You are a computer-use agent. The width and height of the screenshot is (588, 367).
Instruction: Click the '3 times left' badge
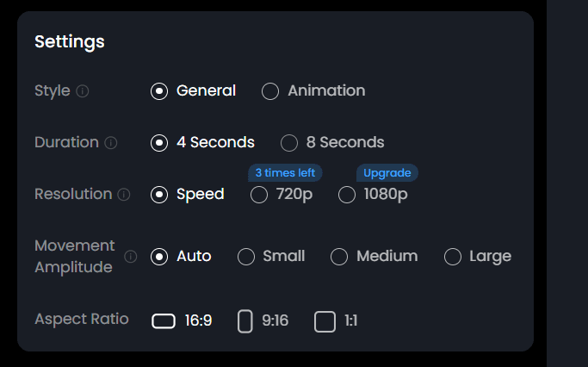tap(285, 173)
